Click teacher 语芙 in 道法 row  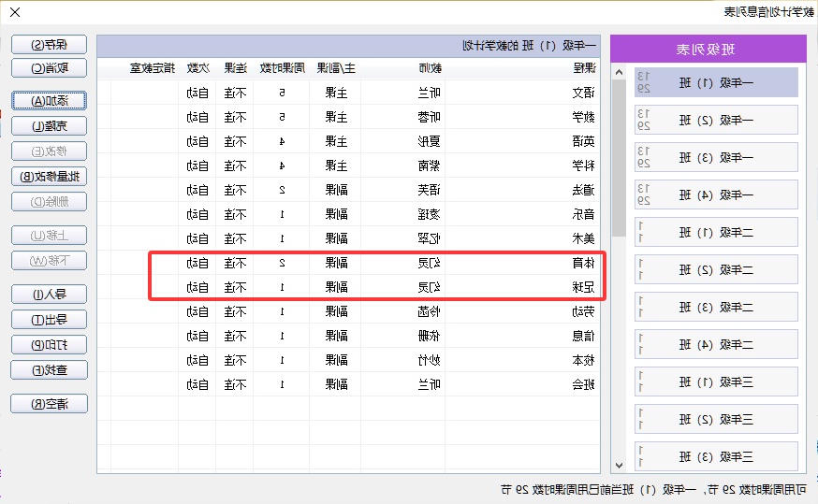point(430,190)
